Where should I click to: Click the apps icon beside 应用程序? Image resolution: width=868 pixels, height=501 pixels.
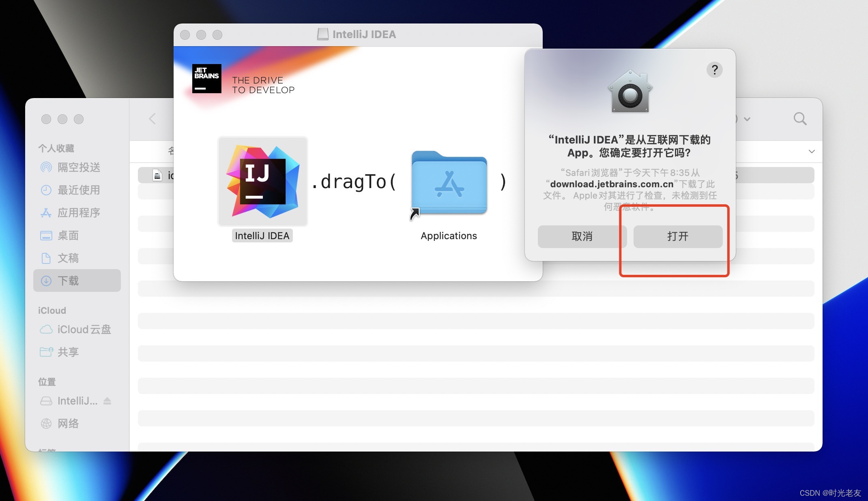[x=46, y=213]
